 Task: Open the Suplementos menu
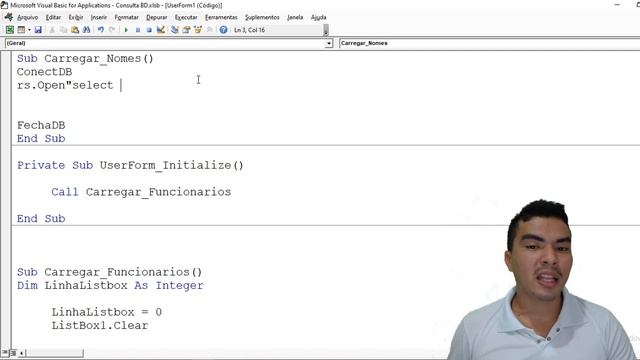point(262,17)
